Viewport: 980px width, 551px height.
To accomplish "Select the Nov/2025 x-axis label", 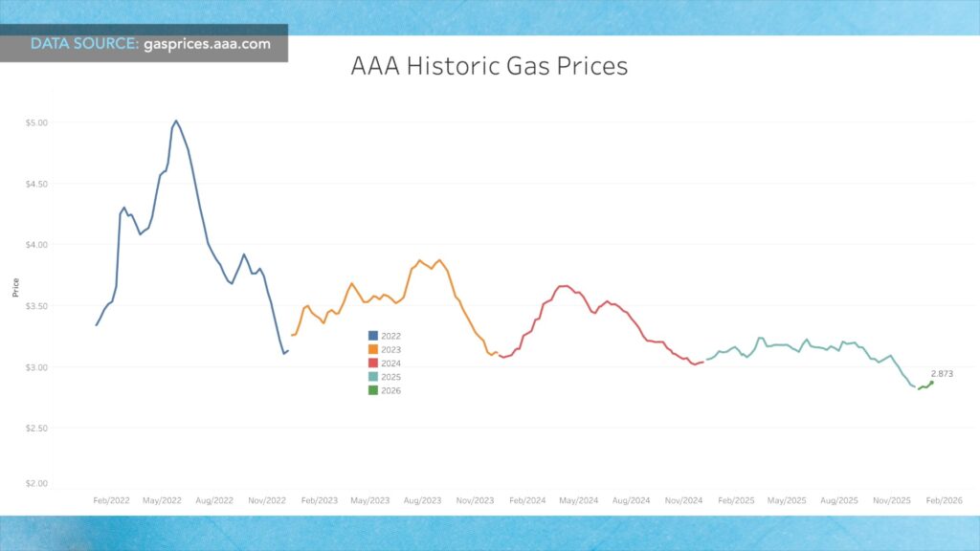I will tap(890, 500).
